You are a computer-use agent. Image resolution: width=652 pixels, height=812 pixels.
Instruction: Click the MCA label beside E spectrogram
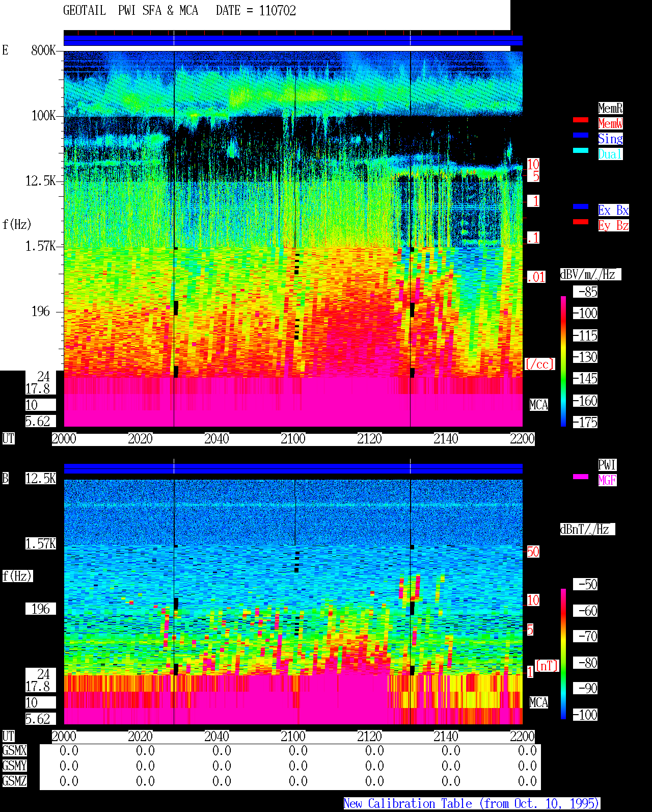pos(539,405)
